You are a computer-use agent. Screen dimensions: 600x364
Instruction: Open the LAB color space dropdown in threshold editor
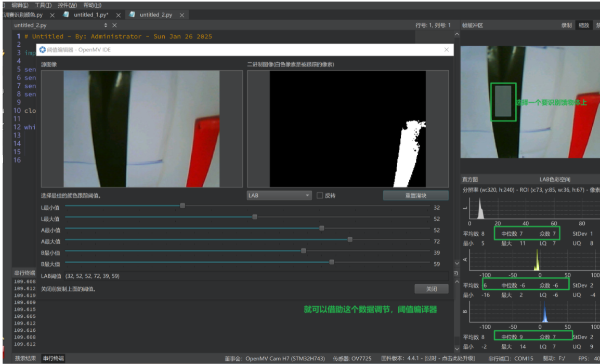pyautogui.click(x=279, y=195)
